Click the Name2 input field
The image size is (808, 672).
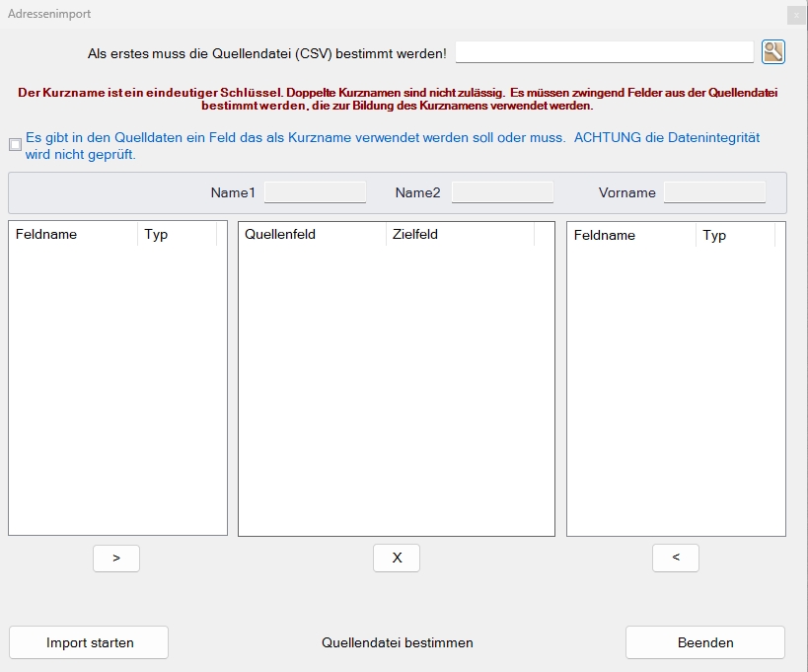tap(502, 192)
